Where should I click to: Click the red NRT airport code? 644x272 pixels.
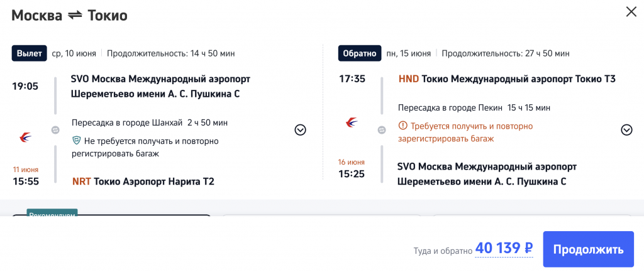82,182
